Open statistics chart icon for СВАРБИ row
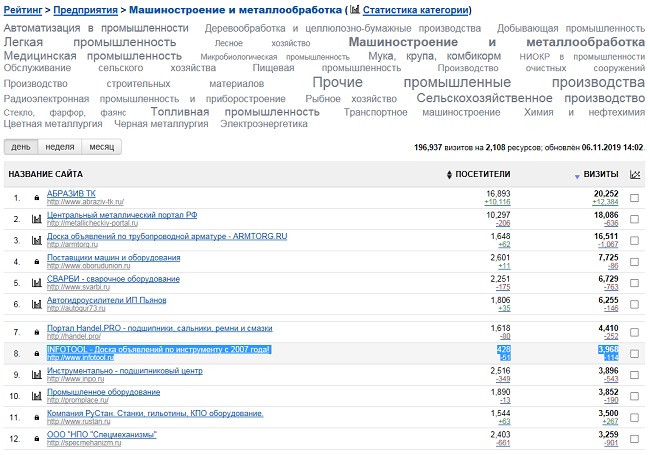Screen dimensions: 650x455 [x=37, y=283]
